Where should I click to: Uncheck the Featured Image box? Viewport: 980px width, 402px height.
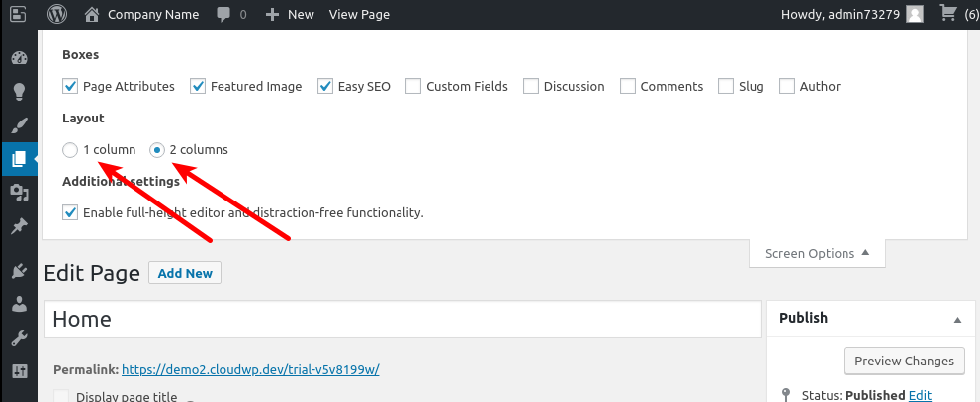click(x=198, y=86)
